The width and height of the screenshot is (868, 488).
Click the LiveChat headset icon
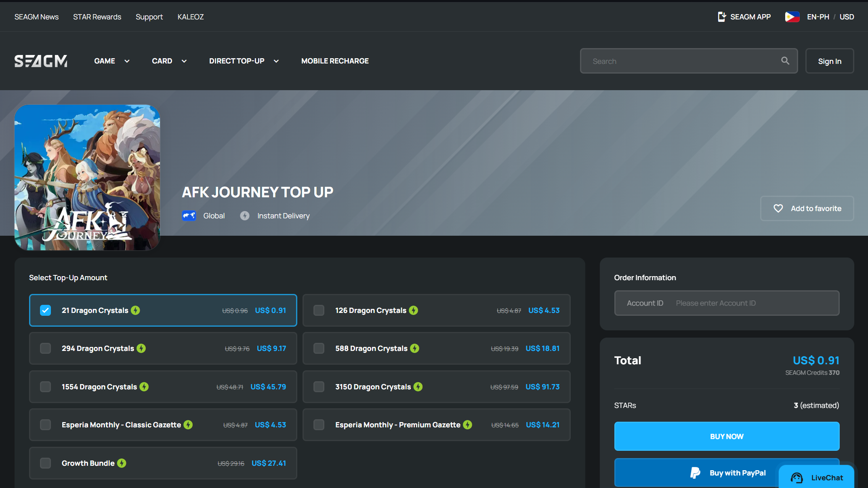(x=797, y=478)
